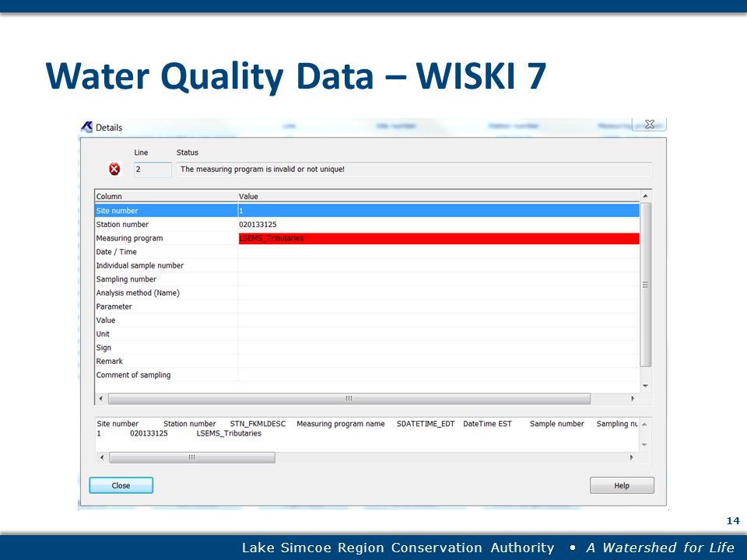
Task: Click the table's vertical scrollbar thumb
Action: pos(646,285)
